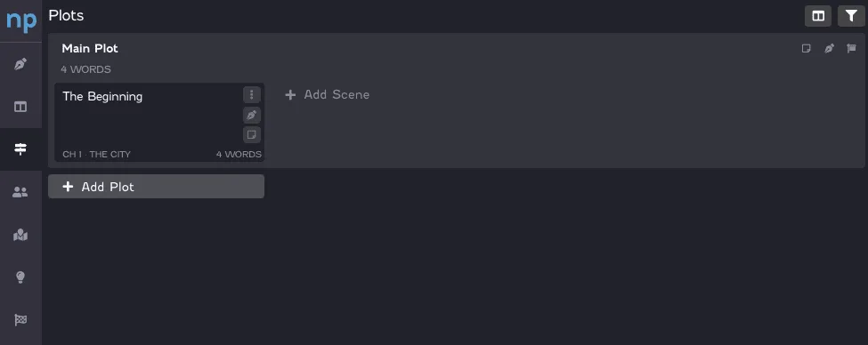Add Scene to Main Plot
The image size is (868, 345).
(x=327, y=94)
